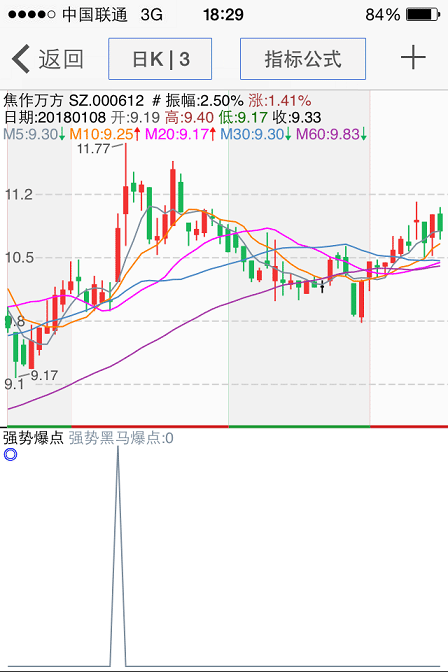Tap the 强势黑马爆点:0 indicator value label
Screen dimensions: 448x672
pos(121,438)
